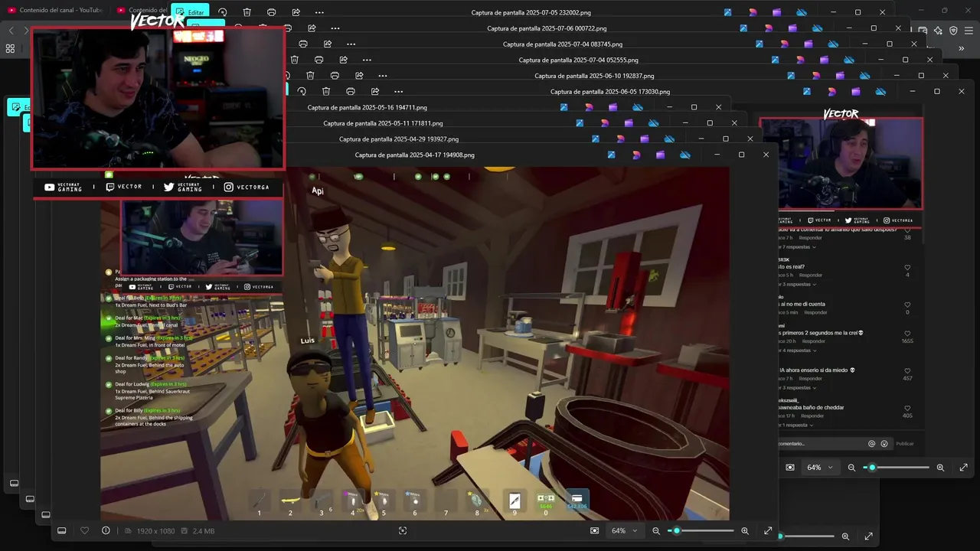
Task: Like the comment with 38 likes
Action: (907, 230)
